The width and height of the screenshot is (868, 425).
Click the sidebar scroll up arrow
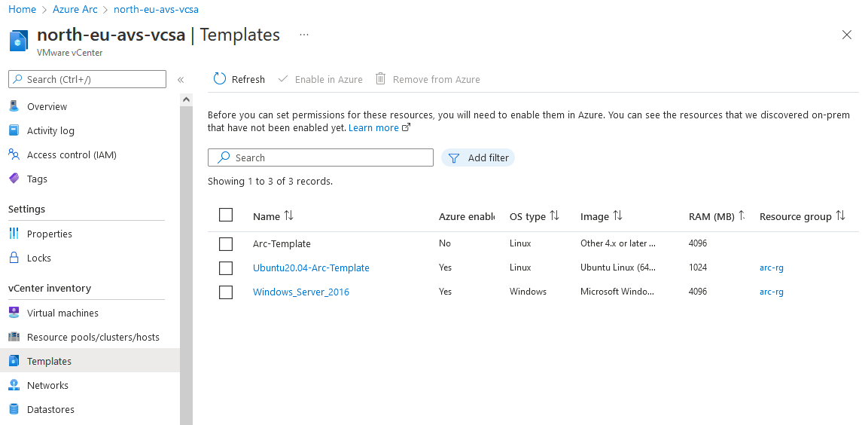point(187,99)
